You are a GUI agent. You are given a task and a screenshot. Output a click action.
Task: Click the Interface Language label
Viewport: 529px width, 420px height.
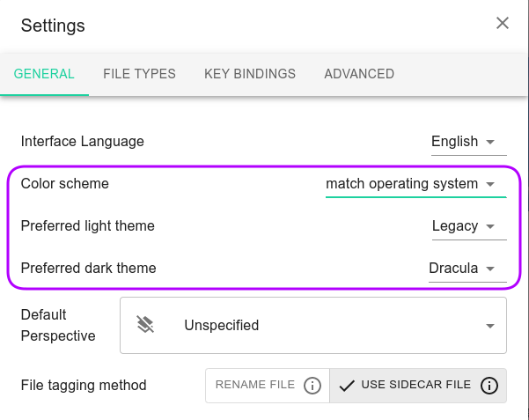coord(83,141)
